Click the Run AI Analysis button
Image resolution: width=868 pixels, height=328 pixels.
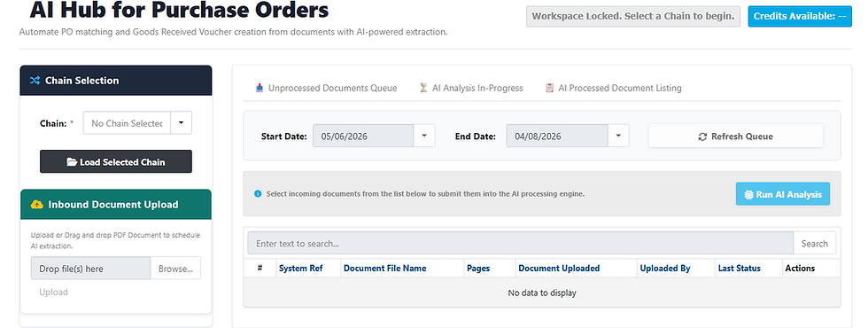point(783,194)
